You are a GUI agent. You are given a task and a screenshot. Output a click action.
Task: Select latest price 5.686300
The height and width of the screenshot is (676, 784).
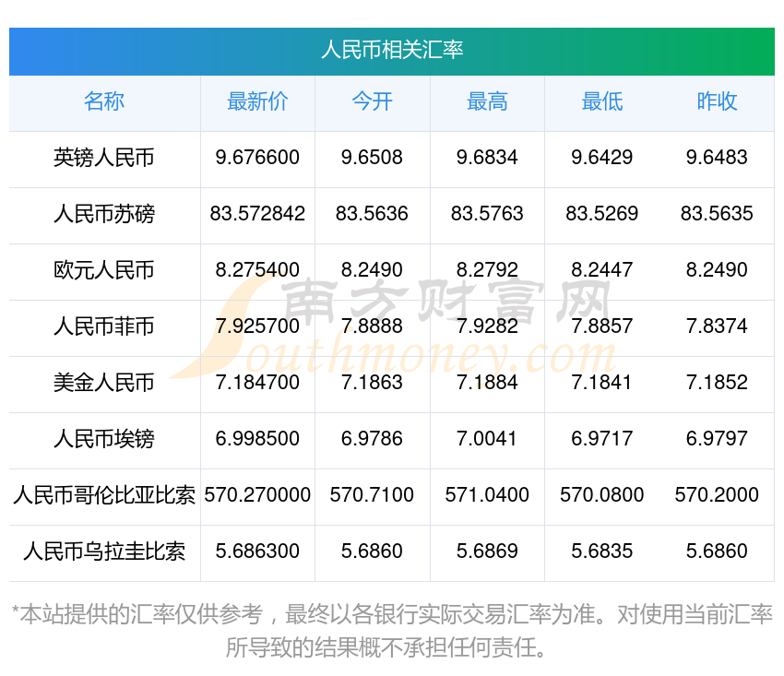(x=257, y=551)
